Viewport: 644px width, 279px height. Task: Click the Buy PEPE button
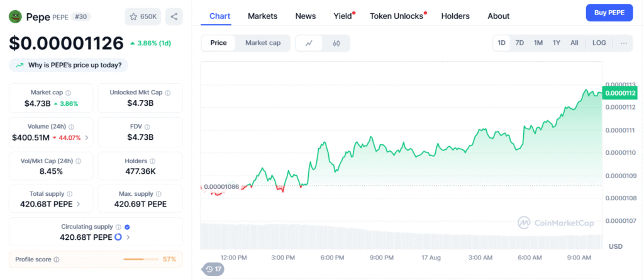click(609, 13)
